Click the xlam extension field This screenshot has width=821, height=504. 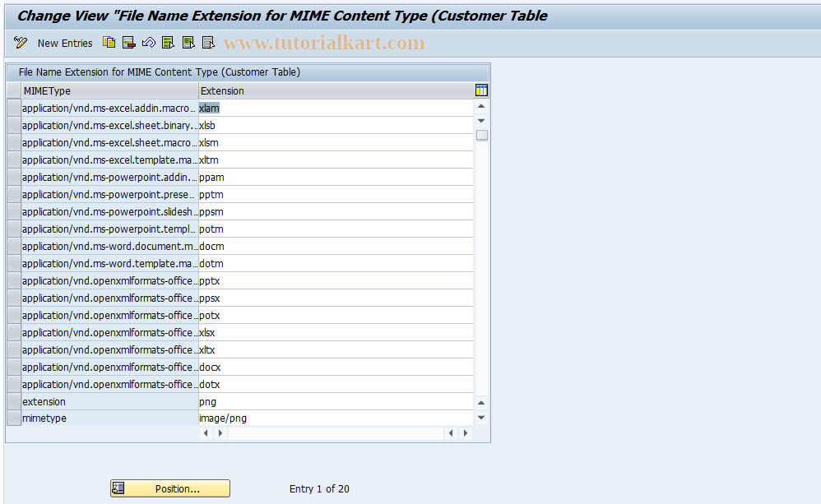[x=336, y=108]
